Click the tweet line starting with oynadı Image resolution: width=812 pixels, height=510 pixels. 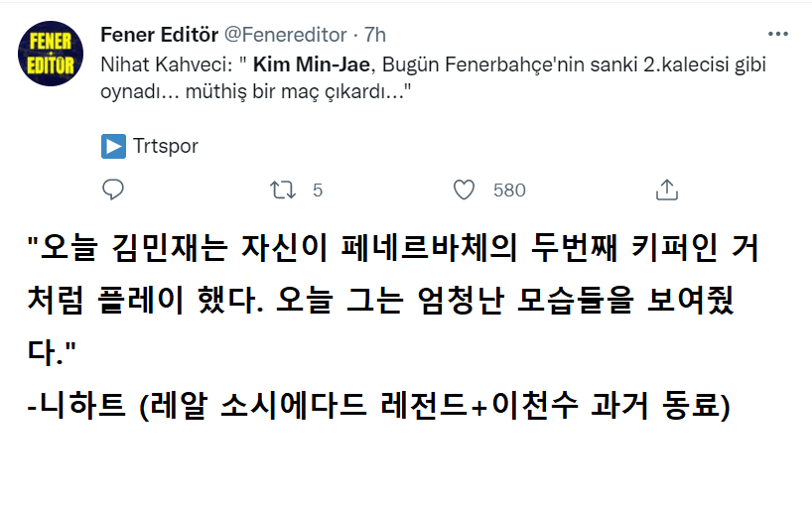(256, 91)
